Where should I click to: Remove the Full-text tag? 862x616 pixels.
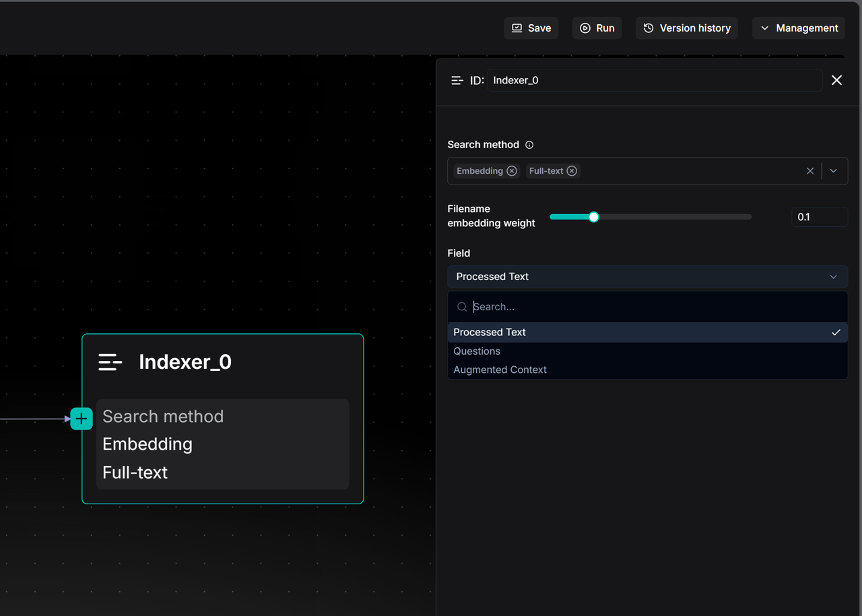pyautogui.click(x=572, y=171)
